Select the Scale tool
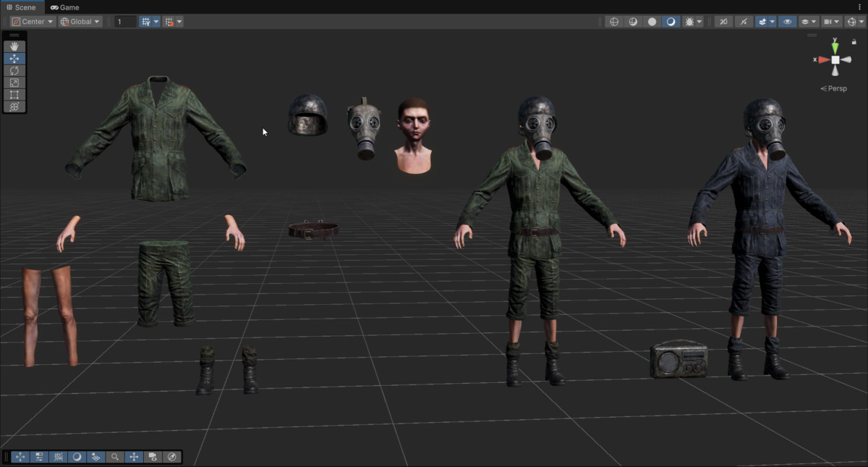This screenshot has height=467, width=868. tap(14, 83)
